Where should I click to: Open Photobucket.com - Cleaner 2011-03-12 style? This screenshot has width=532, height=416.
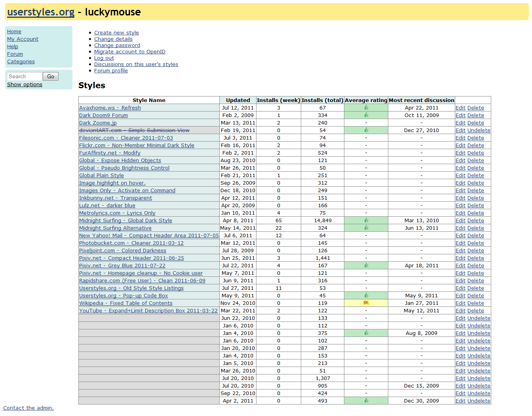tap(131, 243)
